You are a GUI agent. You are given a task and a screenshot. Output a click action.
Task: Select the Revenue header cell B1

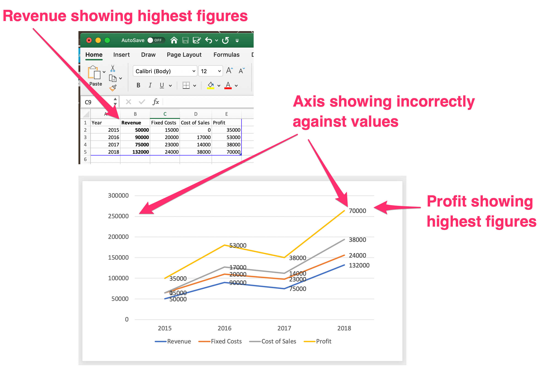(135, 123)
